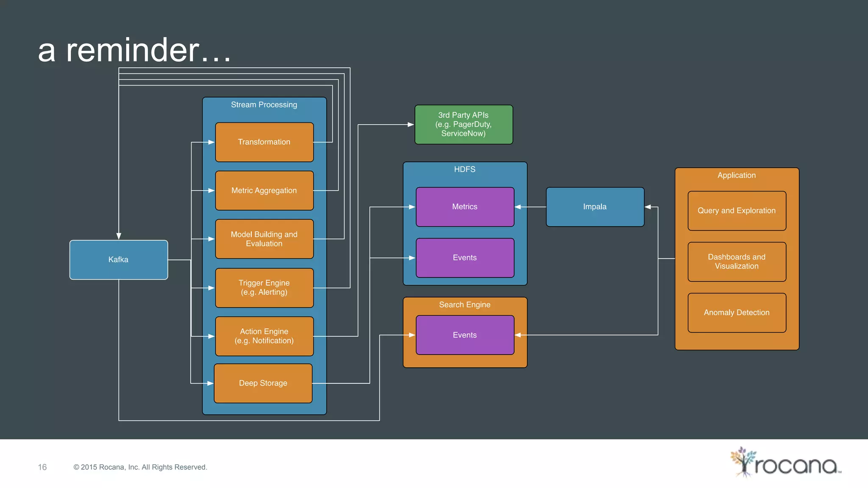Click the 2015 Rocana copyright text
Viewport: 868px width, 488px height.
[140, 467]
